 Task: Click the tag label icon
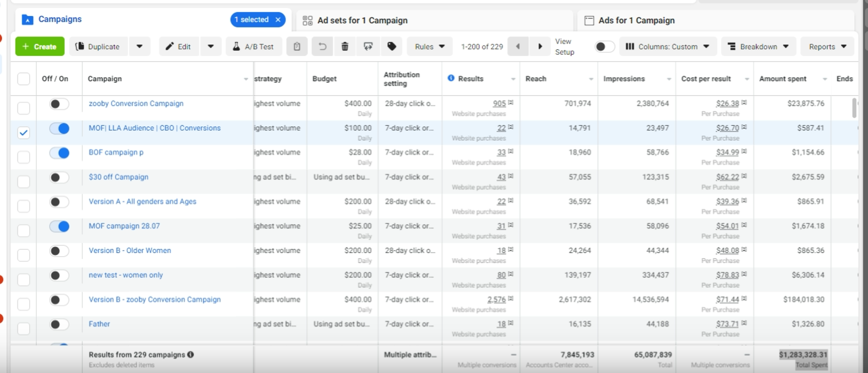click(x=392, y=46)
